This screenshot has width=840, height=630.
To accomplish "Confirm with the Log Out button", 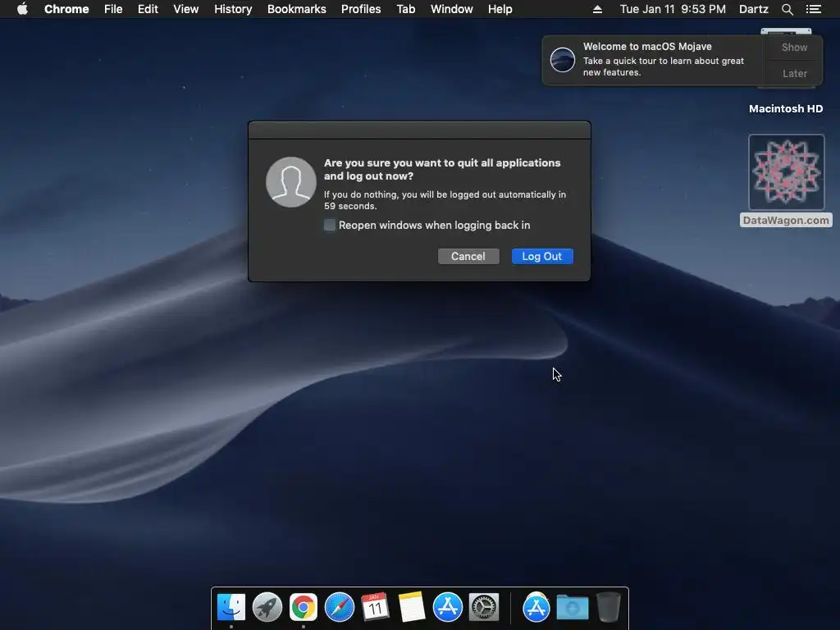I will tap(542, 256).
